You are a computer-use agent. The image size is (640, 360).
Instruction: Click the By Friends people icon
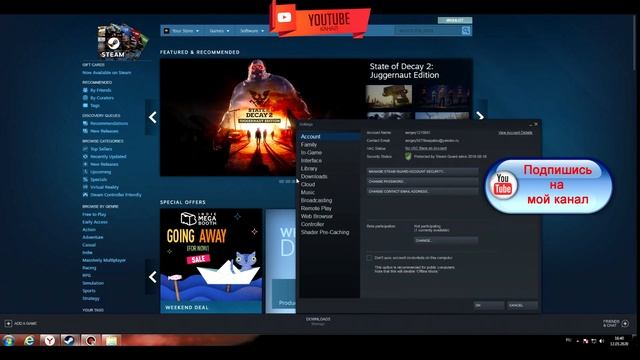(x=85, y=90)
